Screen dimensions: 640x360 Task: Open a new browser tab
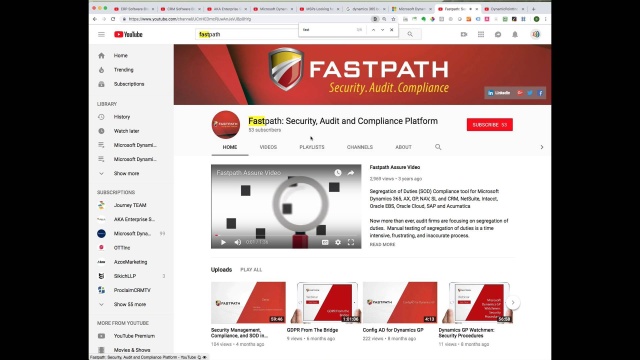pyautogui.click(x=533, y=9)
